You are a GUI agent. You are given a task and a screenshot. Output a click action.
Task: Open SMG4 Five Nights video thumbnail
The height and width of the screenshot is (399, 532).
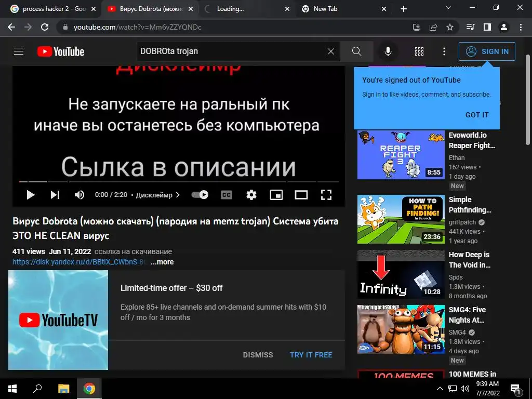click(x=401, y=329)
